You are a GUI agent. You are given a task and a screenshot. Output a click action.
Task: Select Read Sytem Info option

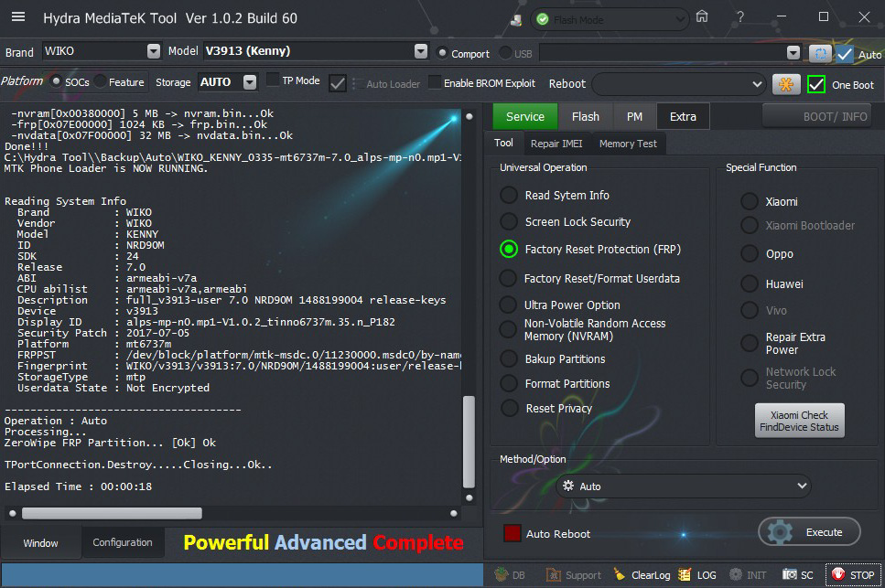tap(509, 195)
